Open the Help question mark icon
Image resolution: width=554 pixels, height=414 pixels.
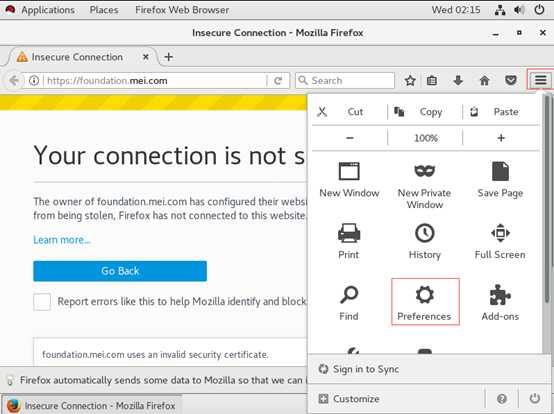[x=502, y=399]
